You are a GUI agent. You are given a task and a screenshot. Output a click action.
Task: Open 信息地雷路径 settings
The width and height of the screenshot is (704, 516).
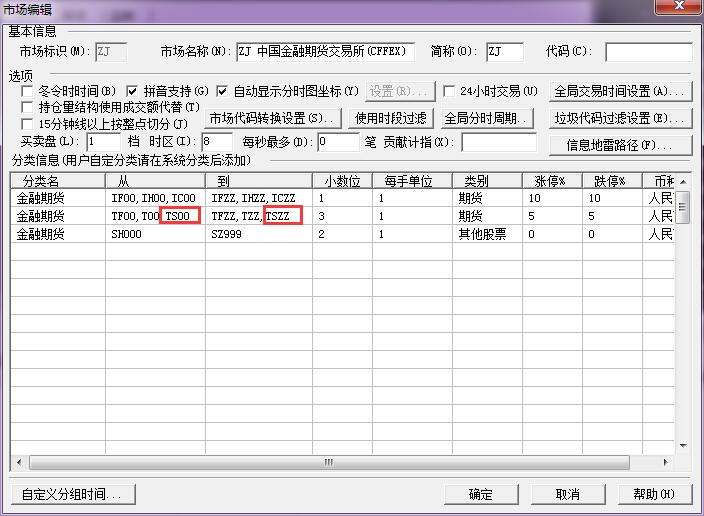[x=621, y=145]
